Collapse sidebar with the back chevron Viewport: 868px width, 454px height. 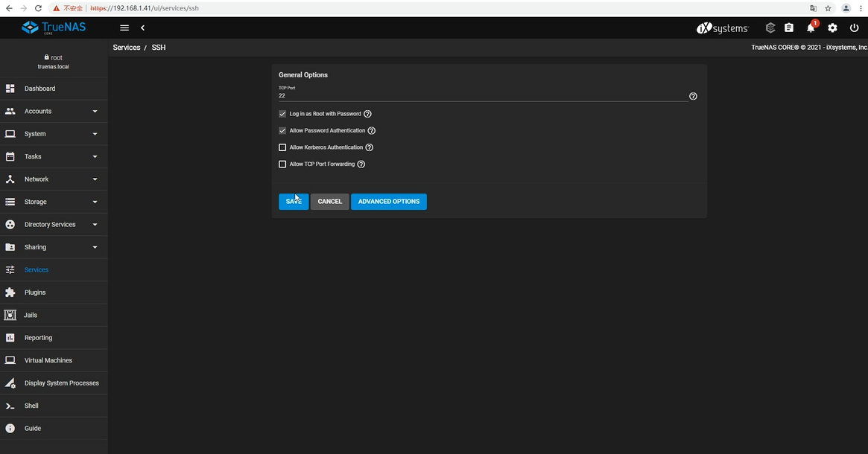pos(142,28)
